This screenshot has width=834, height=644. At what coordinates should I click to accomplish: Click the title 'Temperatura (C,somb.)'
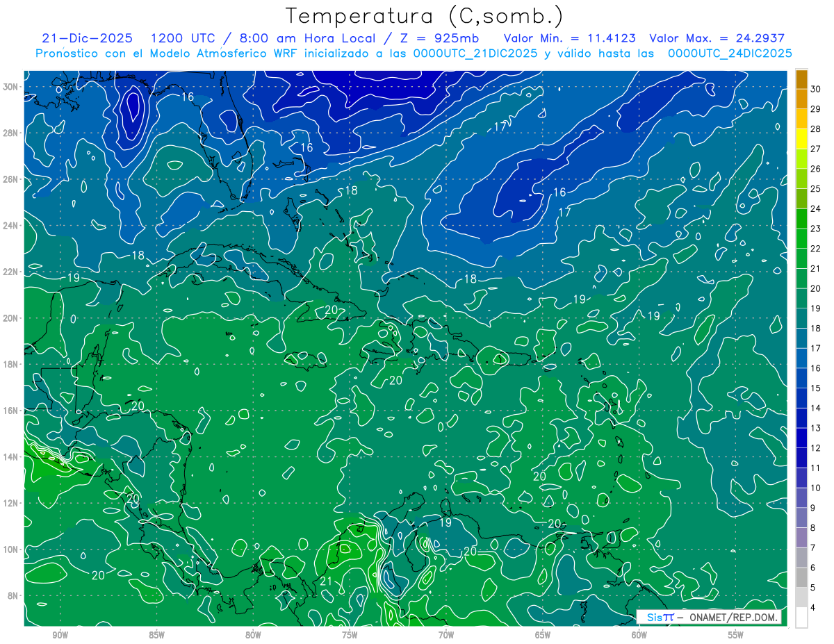(x=424, y=16)
